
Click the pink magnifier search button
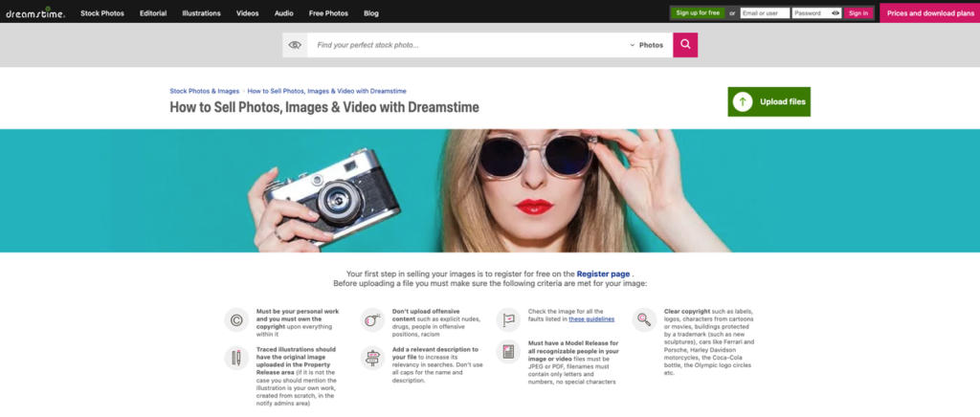click(685, 45)
